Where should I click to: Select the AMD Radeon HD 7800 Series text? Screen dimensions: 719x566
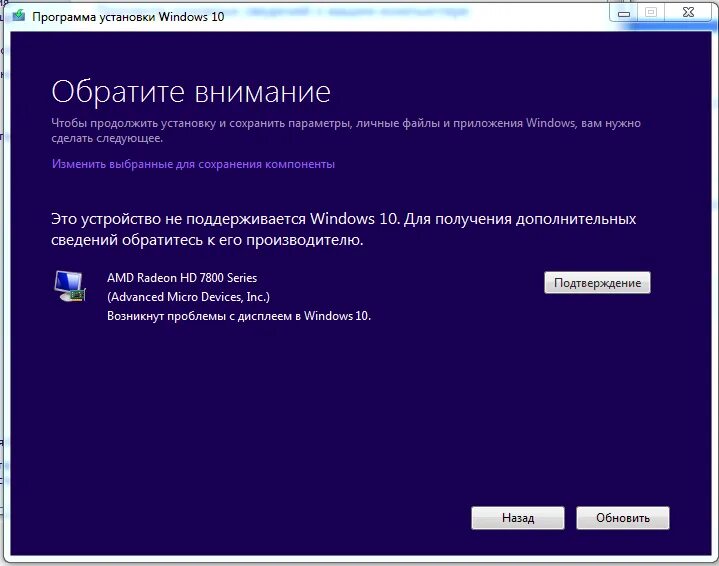[x=182, y=278]
